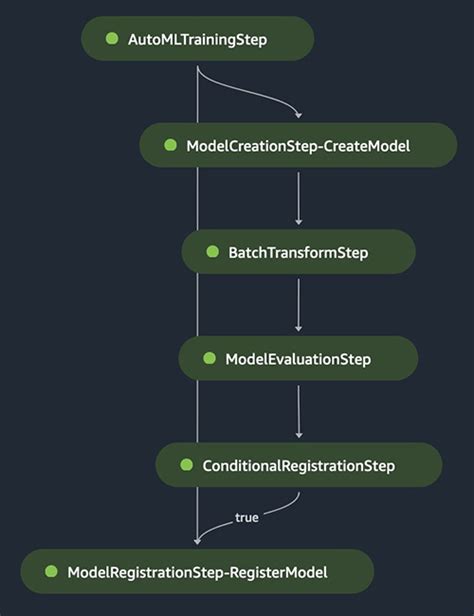Click the ModelEvaluationStep text label

(x=298, y=359)
